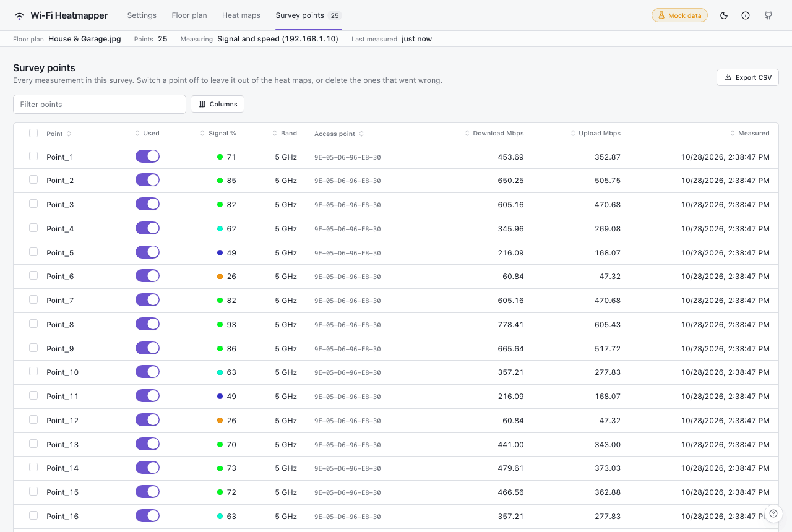Click the Mock data badge

coord(679,15)
